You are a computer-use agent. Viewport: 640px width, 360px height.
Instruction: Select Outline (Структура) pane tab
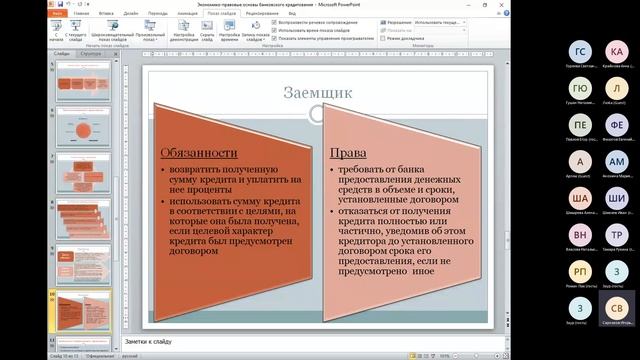pos(91,53)
